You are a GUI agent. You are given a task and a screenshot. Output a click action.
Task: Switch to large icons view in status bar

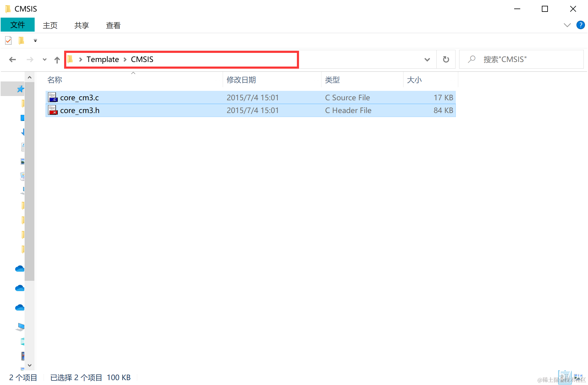578,378
